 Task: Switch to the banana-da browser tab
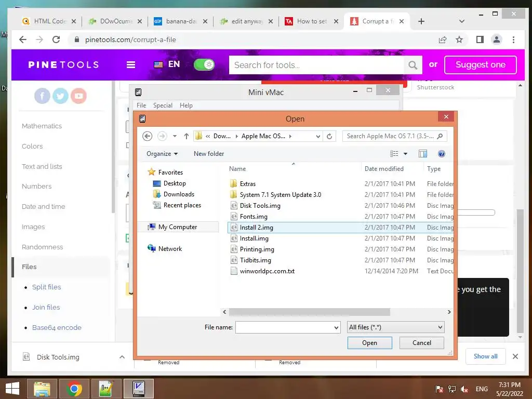click(x=180, y=21)
